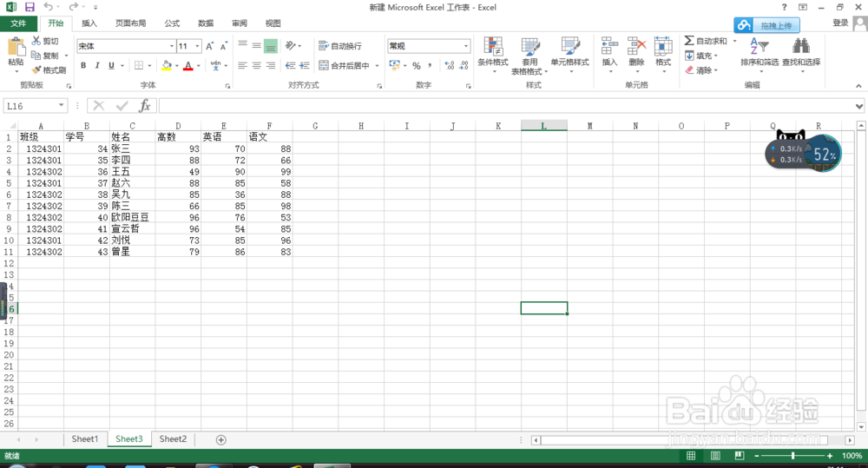Open 单元格样式 cell styles
Image resolution: width=868 pixels, height=468 pixels.
pyautogui.click(x=569, y=55)
